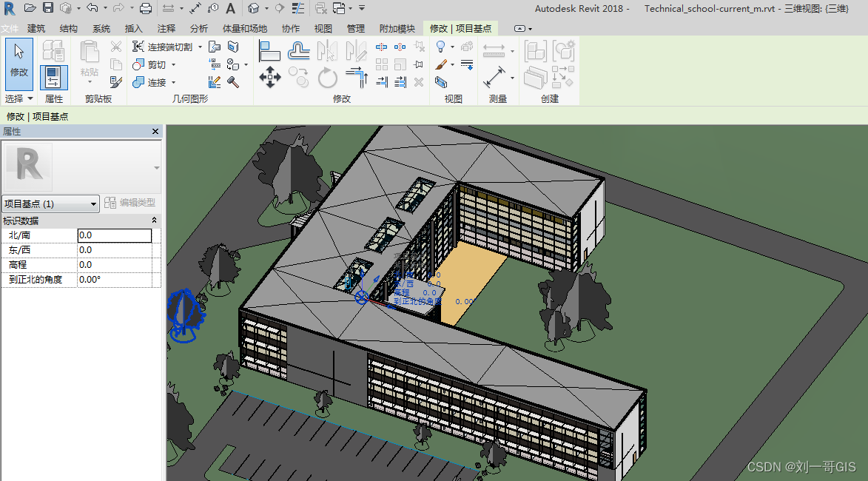
Task: Print using the printer icon
Action: [x=146, y=7]
